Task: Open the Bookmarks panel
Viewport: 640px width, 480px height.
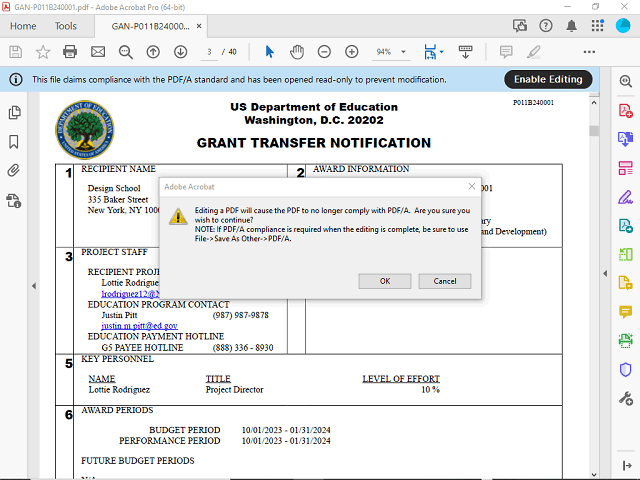Action: [13, 142]
